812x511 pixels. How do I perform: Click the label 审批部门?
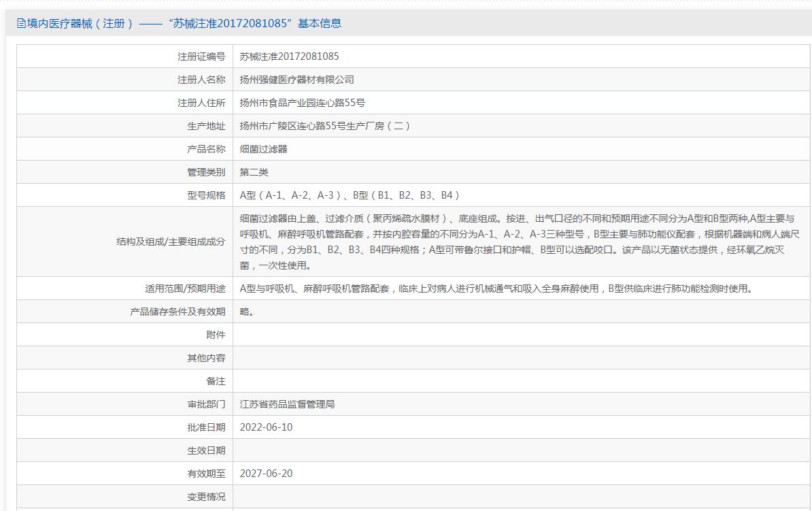206,404
